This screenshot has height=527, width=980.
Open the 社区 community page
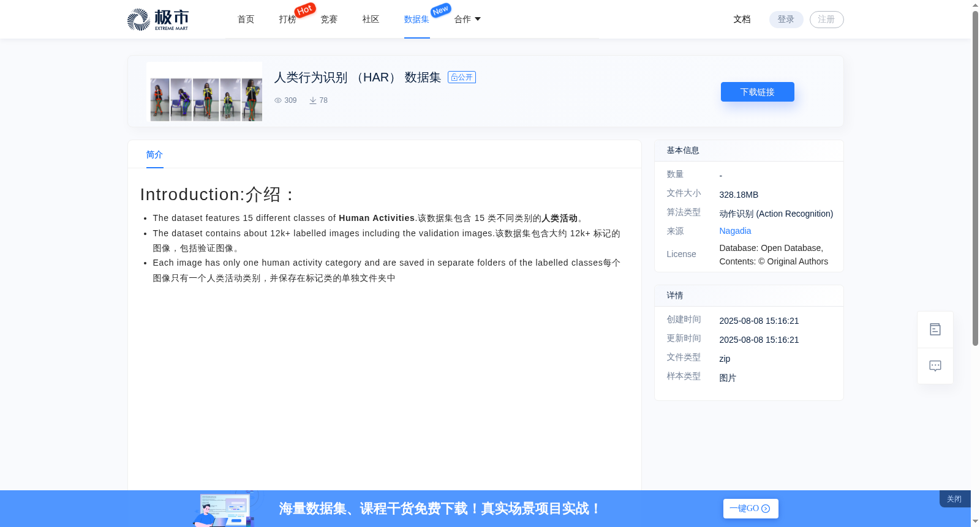pyautogui.click(x=371, y=20)
